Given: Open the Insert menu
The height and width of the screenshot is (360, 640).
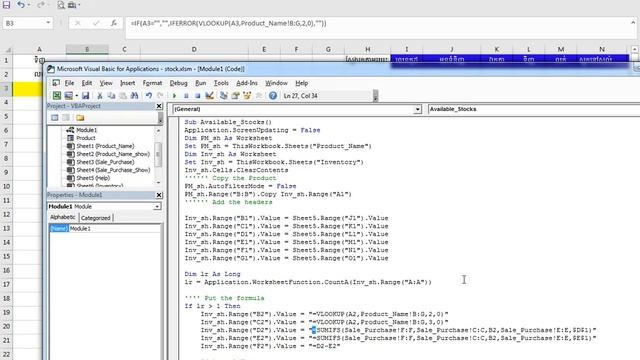Looking at the screenshot, I should (127, 83).
